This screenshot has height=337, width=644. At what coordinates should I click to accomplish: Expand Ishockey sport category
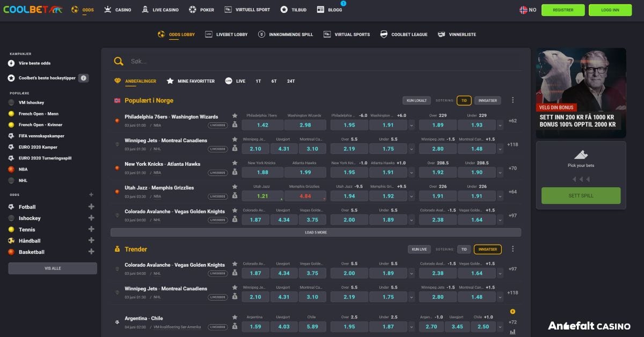[91, 218]
